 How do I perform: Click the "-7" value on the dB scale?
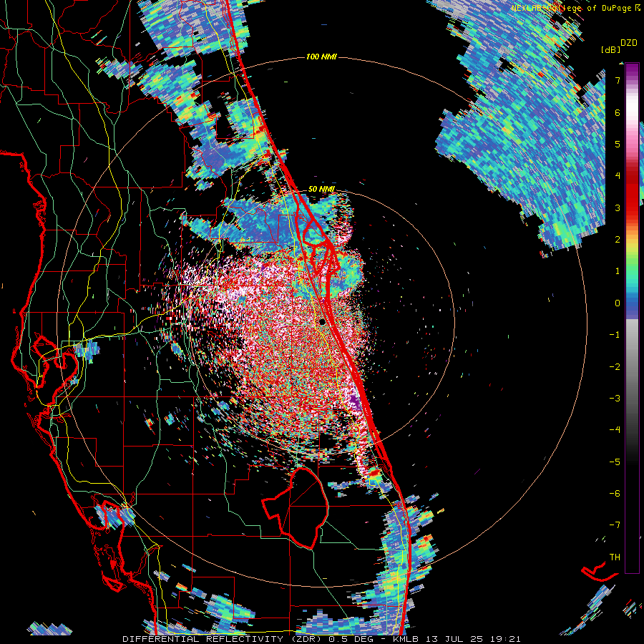tap(615, 525)
